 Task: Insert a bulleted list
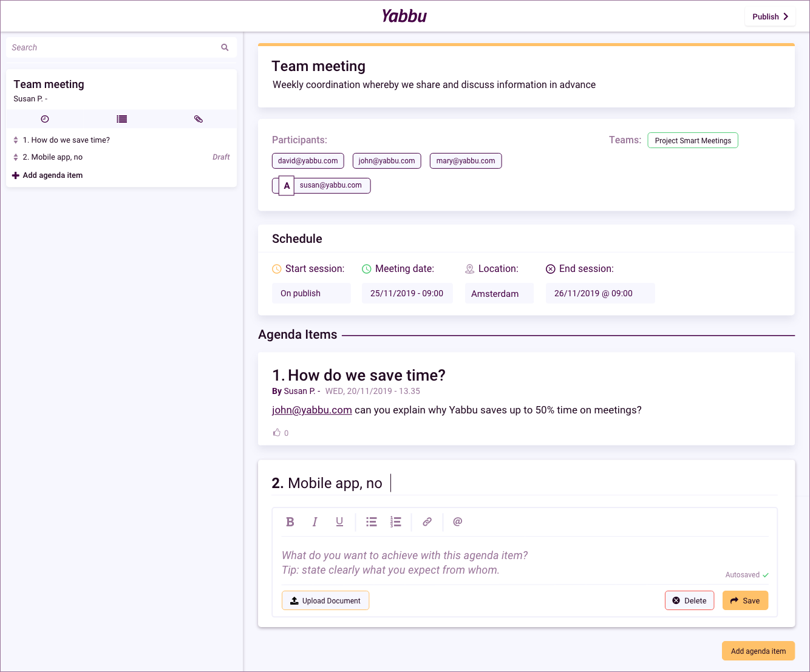coord(372,522)
